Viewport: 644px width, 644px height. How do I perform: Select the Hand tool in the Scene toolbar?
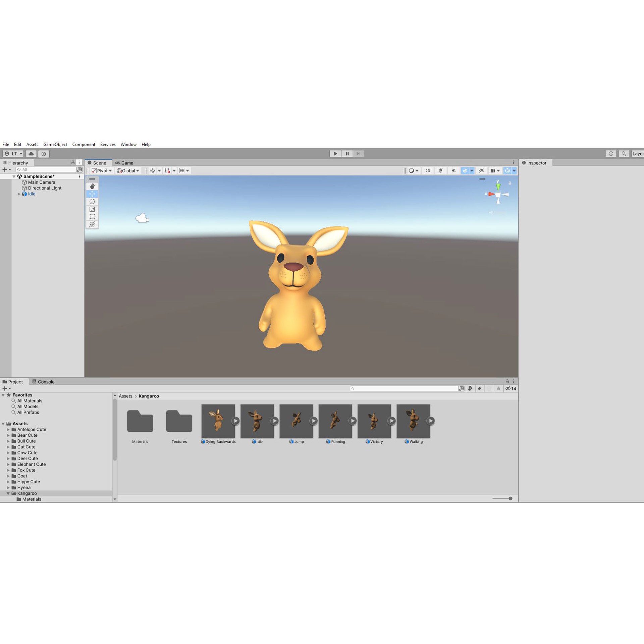point(92,186)
